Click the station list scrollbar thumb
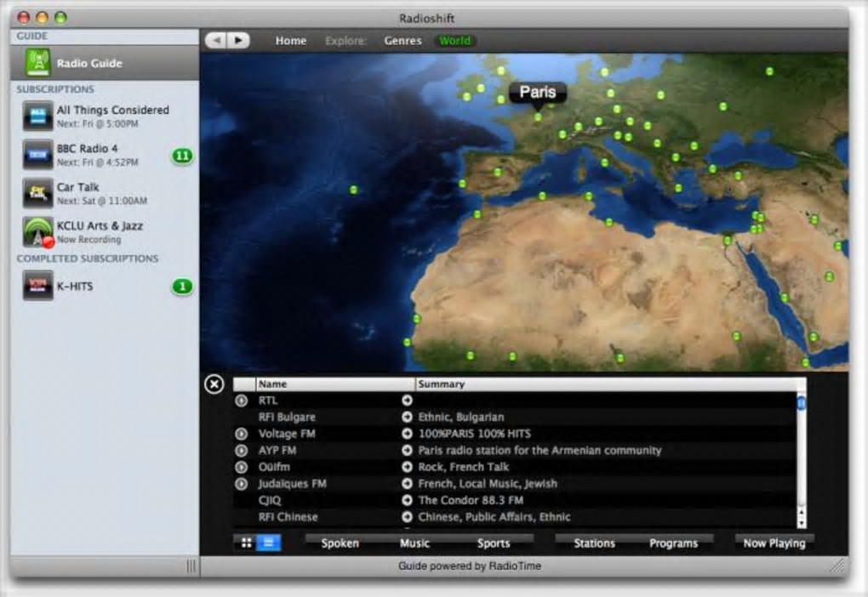The width and height of the screenshot is (868, 597). [801, 403]
